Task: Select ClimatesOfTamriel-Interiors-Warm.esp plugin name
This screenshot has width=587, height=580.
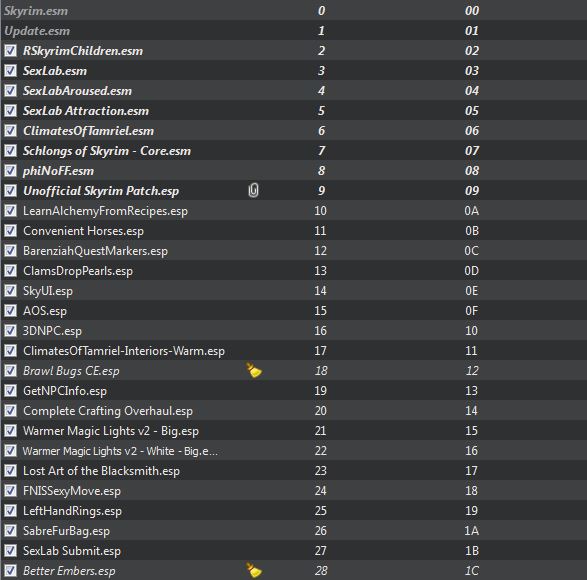Action: [124, 351]
